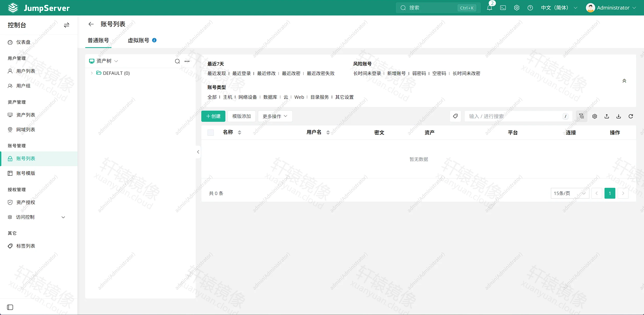Image resolution: width=644 pixels, height=315 pixels.
Task: Change page size 15条/页
Action: click(570, 193)
